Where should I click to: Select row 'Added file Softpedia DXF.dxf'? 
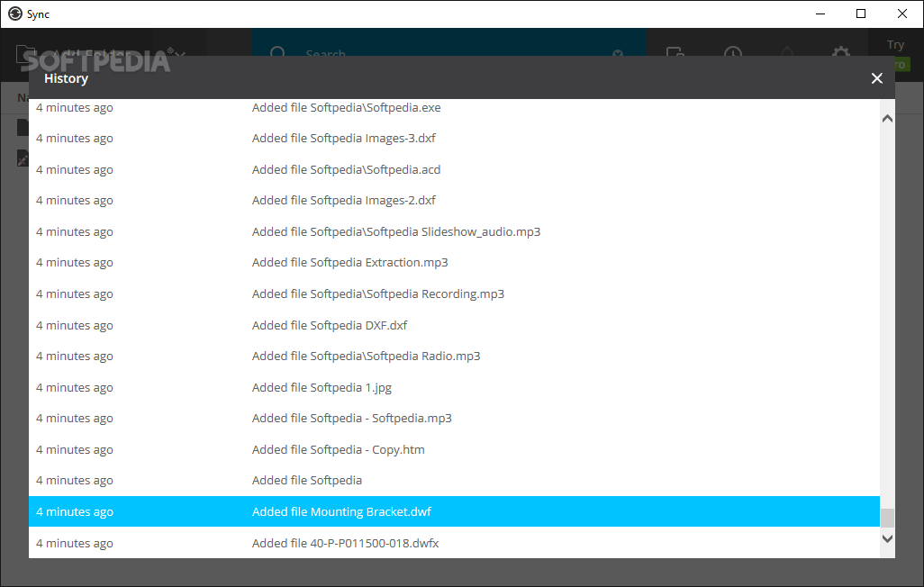pyautogui.click(x=454, y=325)
